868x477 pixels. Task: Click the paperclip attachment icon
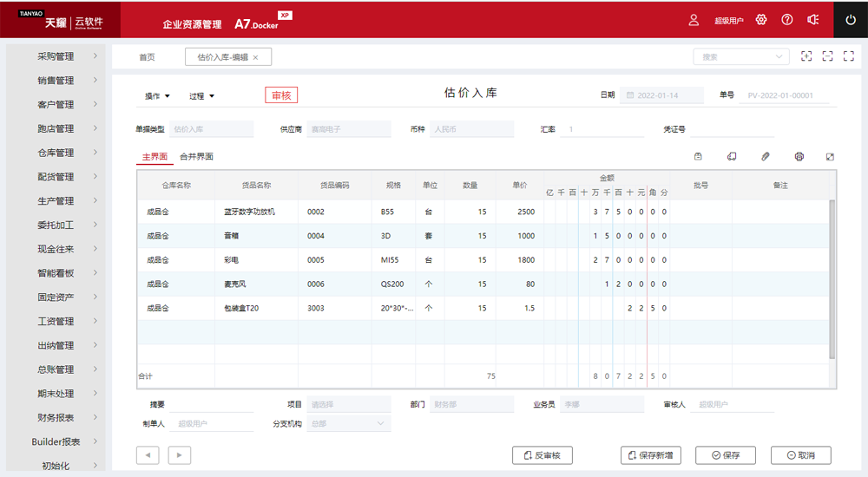pos(765,157)
